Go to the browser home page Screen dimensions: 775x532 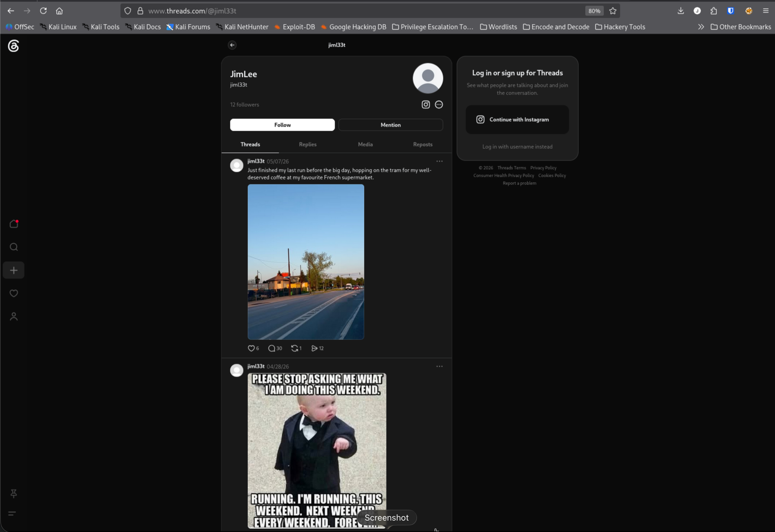click(x=59, y=11)
